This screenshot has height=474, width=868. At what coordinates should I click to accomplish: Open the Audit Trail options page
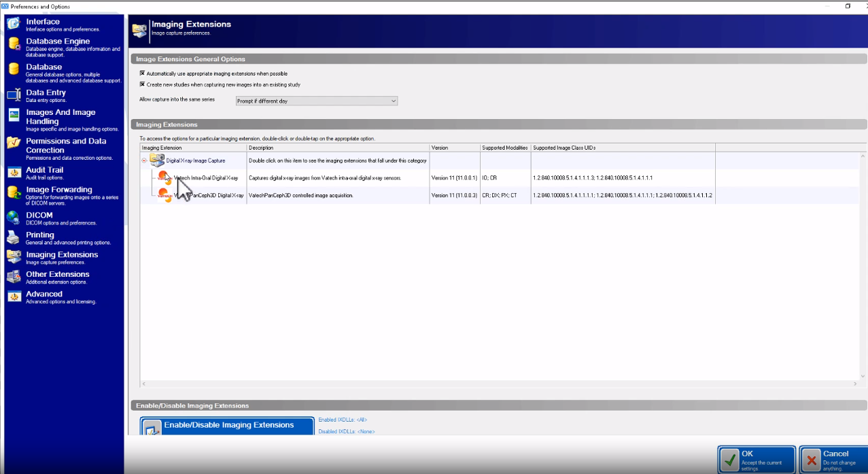(x=63, y=173)
